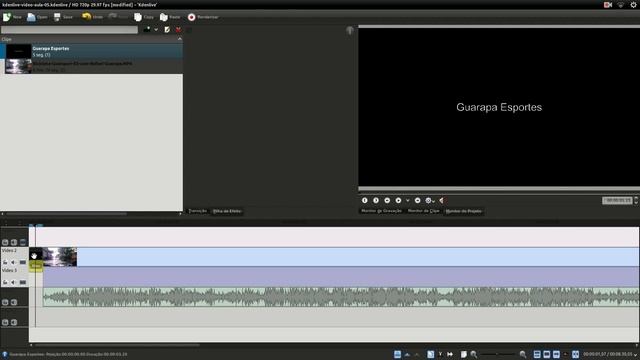Viewport: 640px width, 360px height.
Task: Select the video clip thumbnail in project bin
Action: (x=18, y=66)
